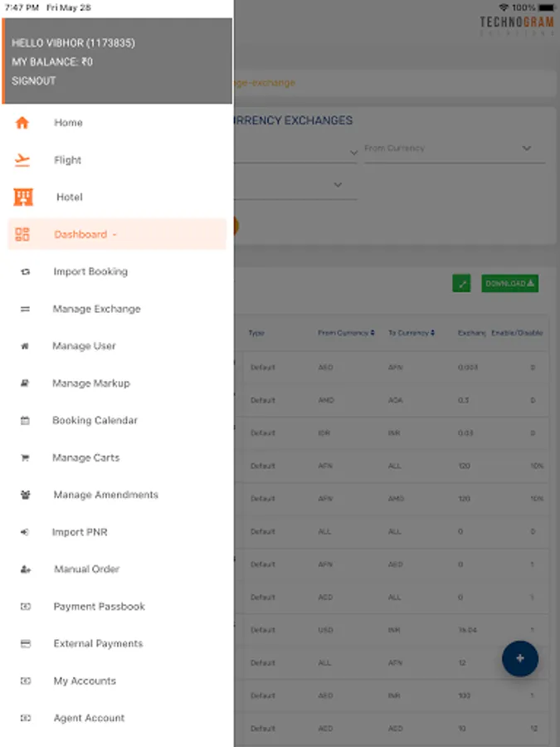Click the green expand table icon
This screenshot has width=560, height=747.
click(461, 284)
